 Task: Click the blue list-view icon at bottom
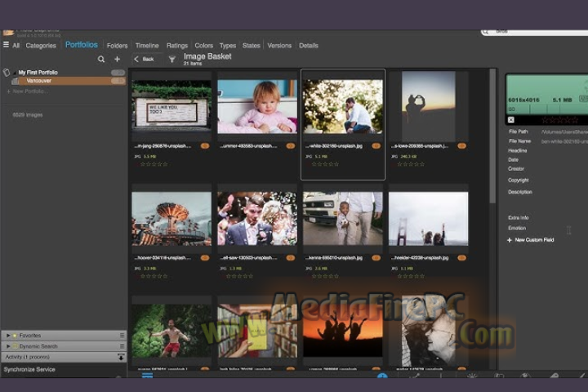[x=147, y=376]
